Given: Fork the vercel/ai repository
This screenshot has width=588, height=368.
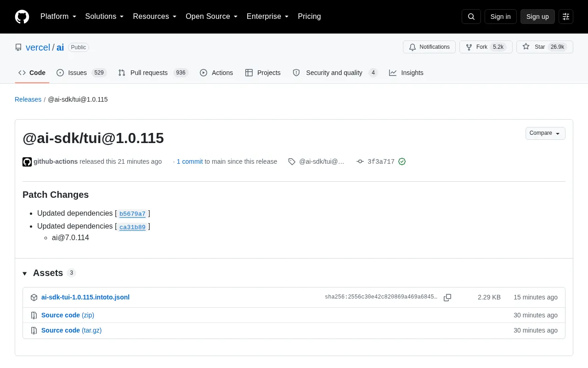Looking at the screenshot, I should click(x=486, y=47).
